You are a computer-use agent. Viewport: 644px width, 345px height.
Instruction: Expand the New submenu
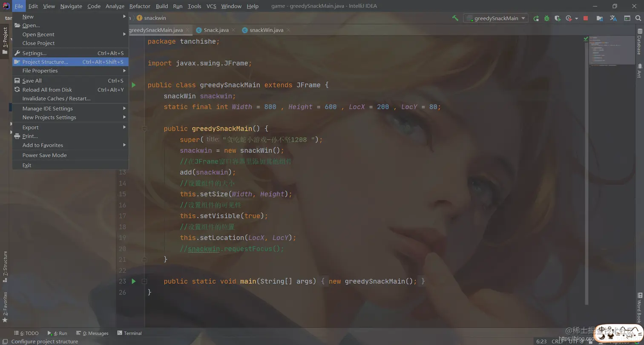(x=70, y=17)
